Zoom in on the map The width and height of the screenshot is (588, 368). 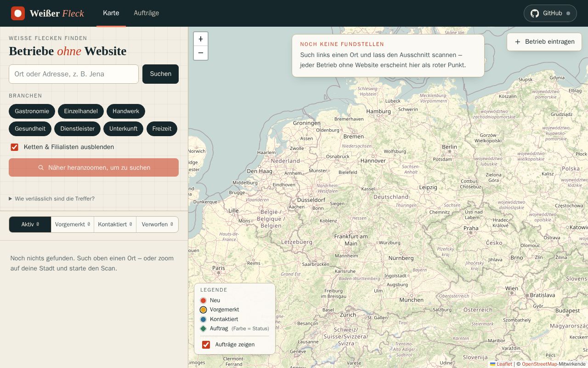(201, 39)
